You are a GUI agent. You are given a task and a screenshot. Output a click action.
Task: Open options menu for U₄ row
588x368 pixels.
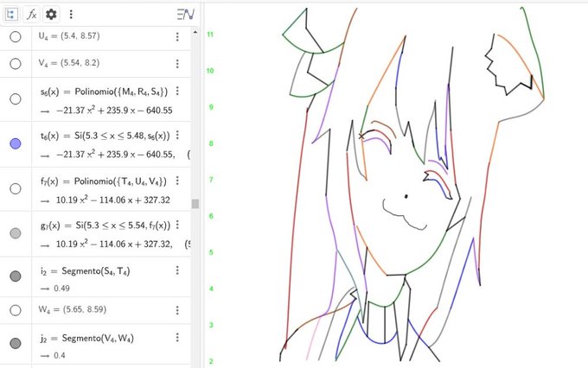click(x=177, y=37)
